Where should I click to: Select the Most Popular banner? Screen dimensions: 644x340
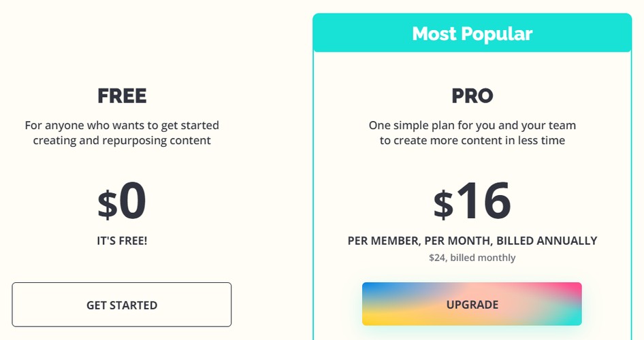click(472, 33)
